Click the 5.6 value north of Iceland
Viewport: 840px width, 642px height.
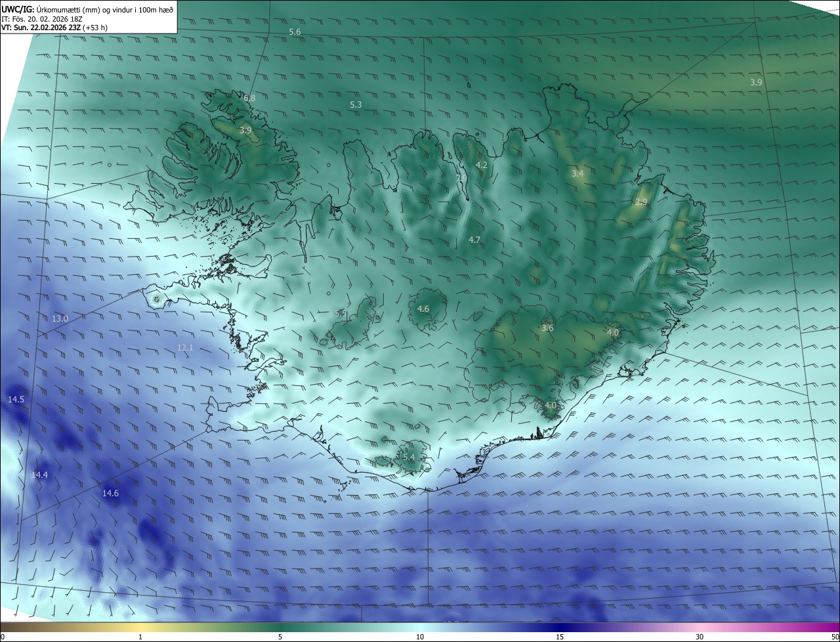295,32
